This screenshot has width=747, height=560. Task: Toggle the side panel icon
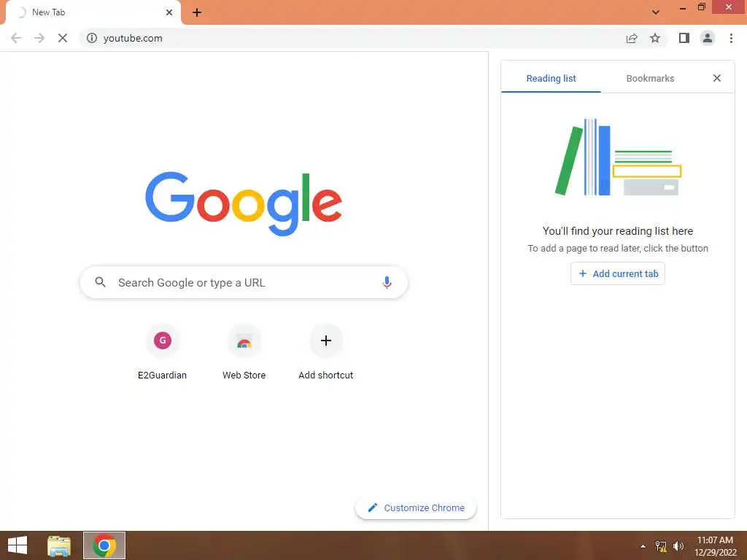click(684, 38)
